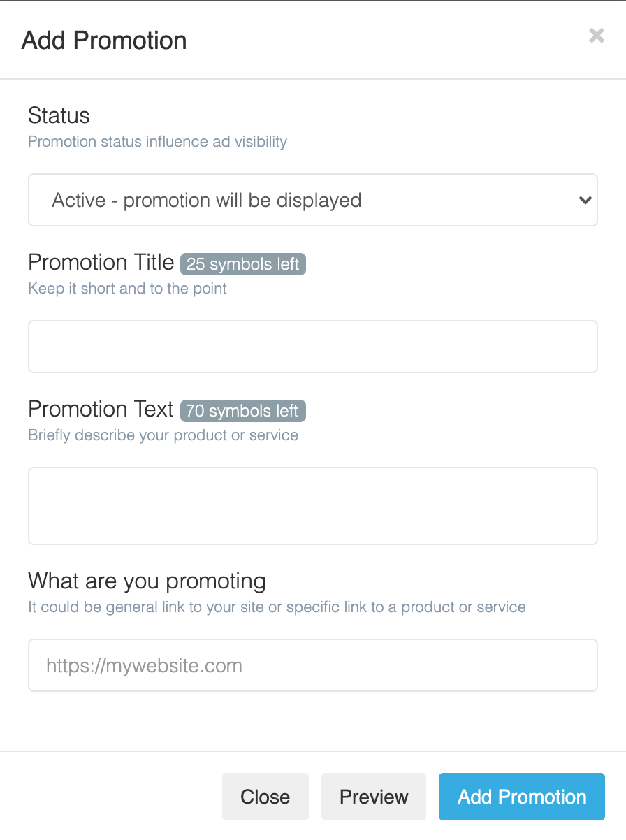Submit with the blue Add Promotion button

521,797
